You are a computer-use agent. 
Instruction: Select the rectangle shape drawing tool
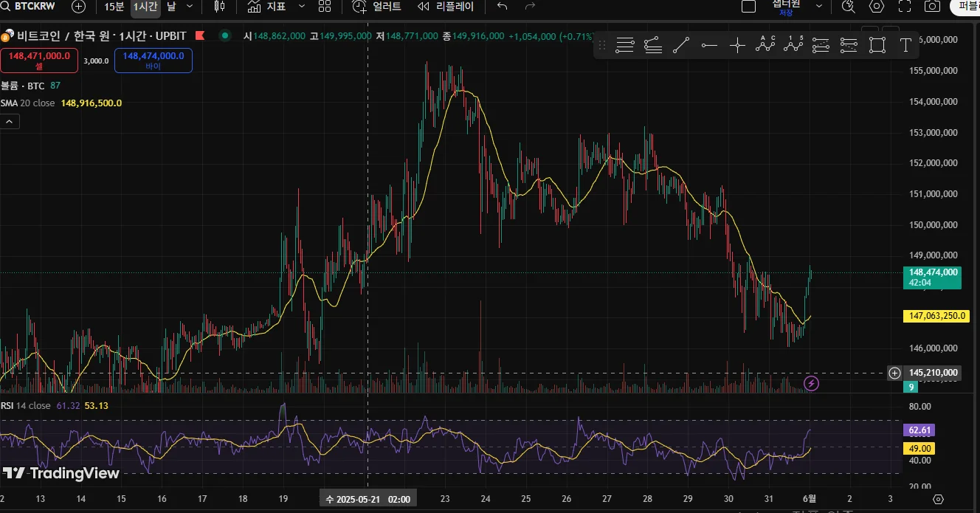point(877,46)
